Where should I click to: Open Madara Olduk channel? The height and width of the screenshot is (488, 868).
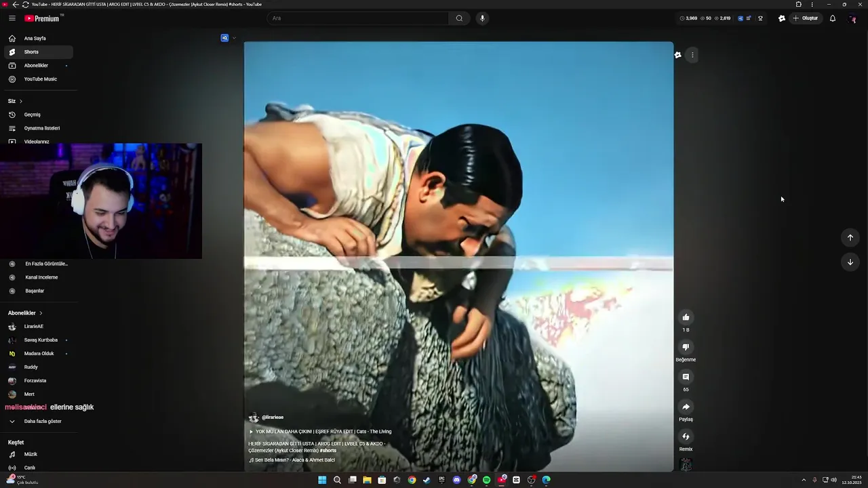[39, 353]
